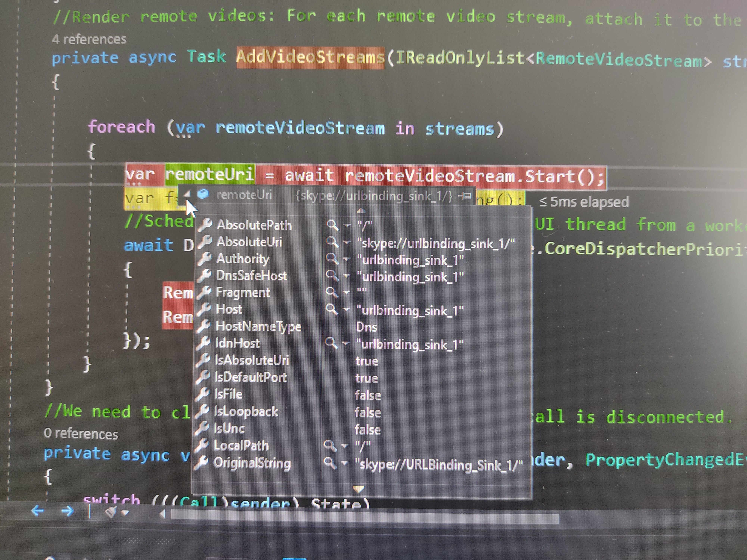Click the remoteUri value {skype://urlbinding_sink_1/}
Image resolution: width=747 pixels, height=560 pixels.
[374, 196]
